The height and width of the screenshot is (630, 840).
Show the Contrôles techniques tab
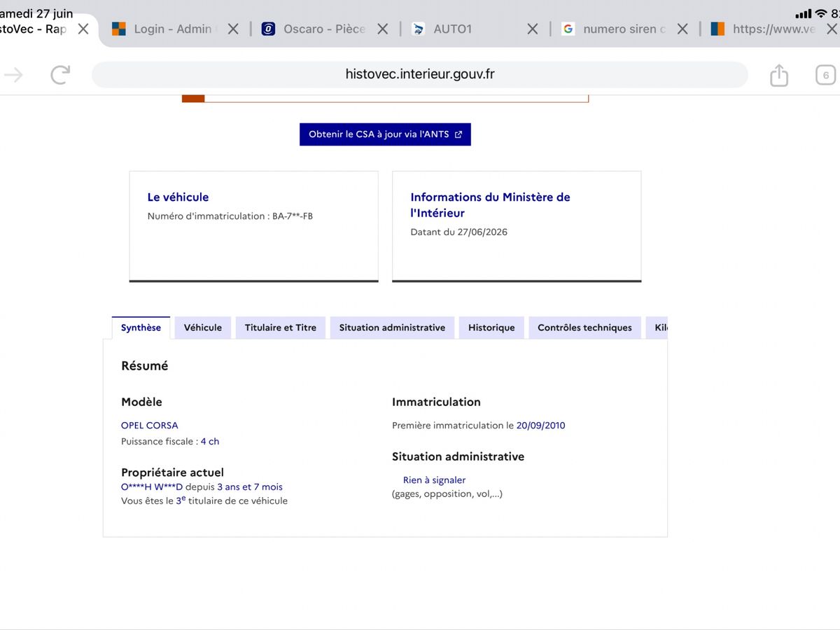coord(584,328)
